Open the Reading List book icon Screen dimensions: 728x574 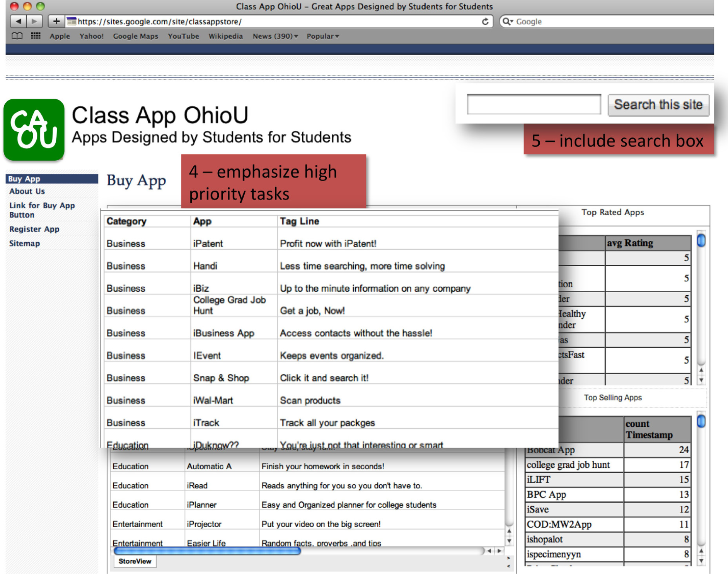click(17, 36)
